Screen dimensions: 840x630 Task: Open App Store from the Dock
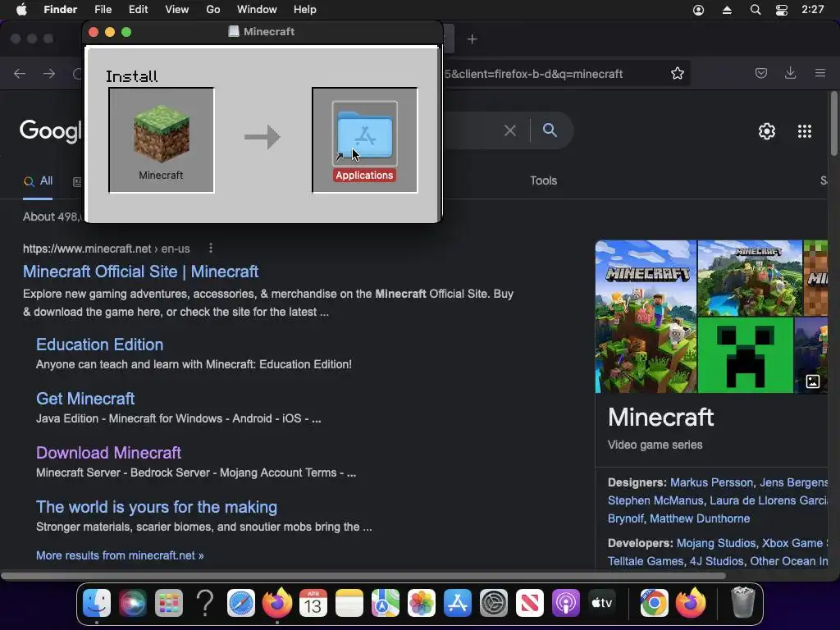click(x=458, y=604)
